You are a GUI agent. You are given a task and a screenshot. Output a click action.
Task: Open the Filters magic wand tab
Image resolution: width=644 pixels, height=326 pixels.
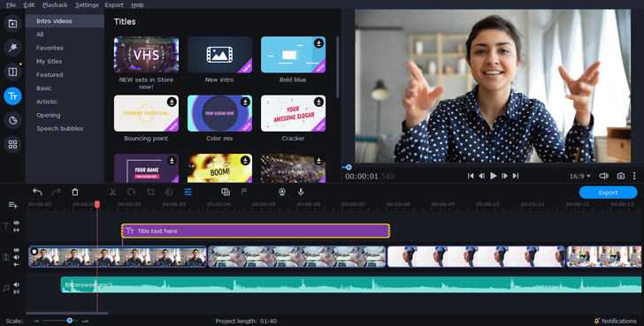(12, 48)
